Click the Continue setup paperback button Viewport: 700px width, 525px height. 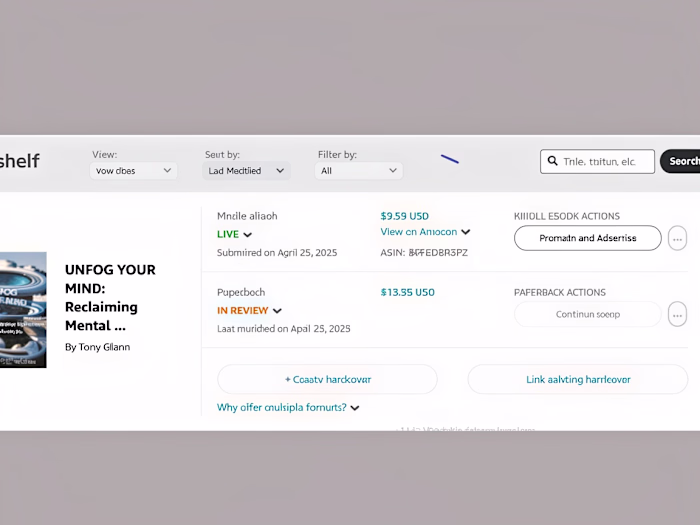point(588,314)
